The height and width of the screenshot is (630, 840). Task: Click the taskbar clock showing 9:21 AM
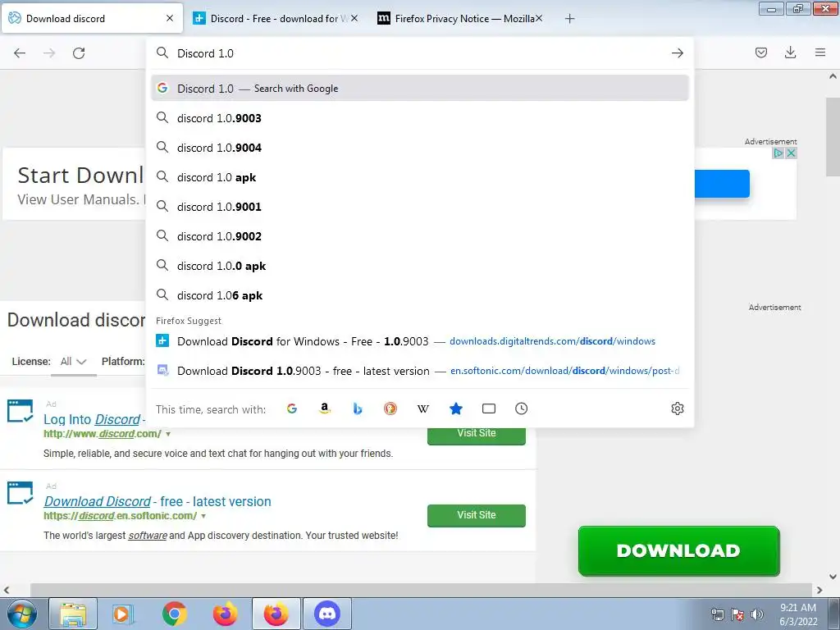tap(798, 614)
